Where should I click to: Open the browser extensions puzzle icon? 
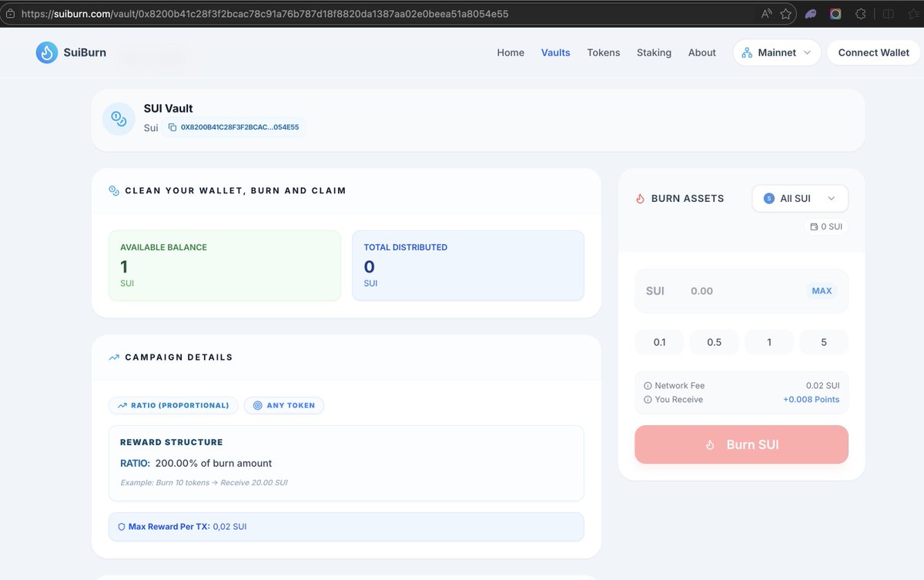(x=861, y=14)
